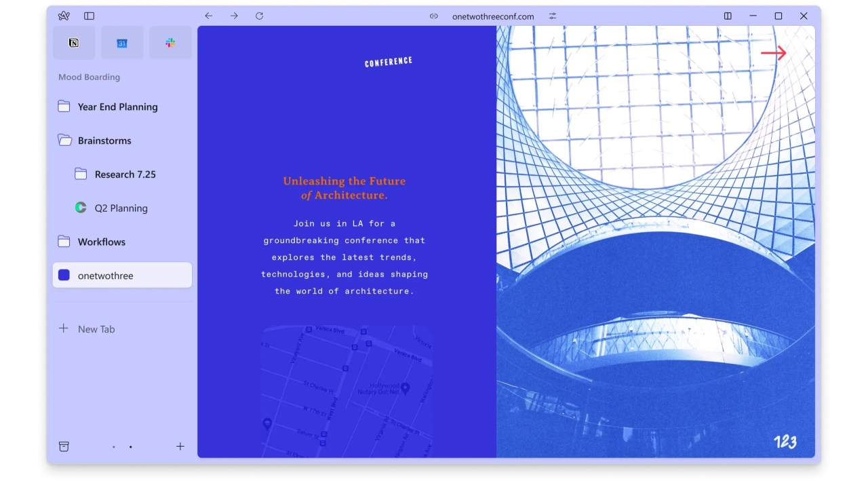The height and width of the screenshot is (486, 868).
Task: Open the Slack pinned tab
Action: 170,43
